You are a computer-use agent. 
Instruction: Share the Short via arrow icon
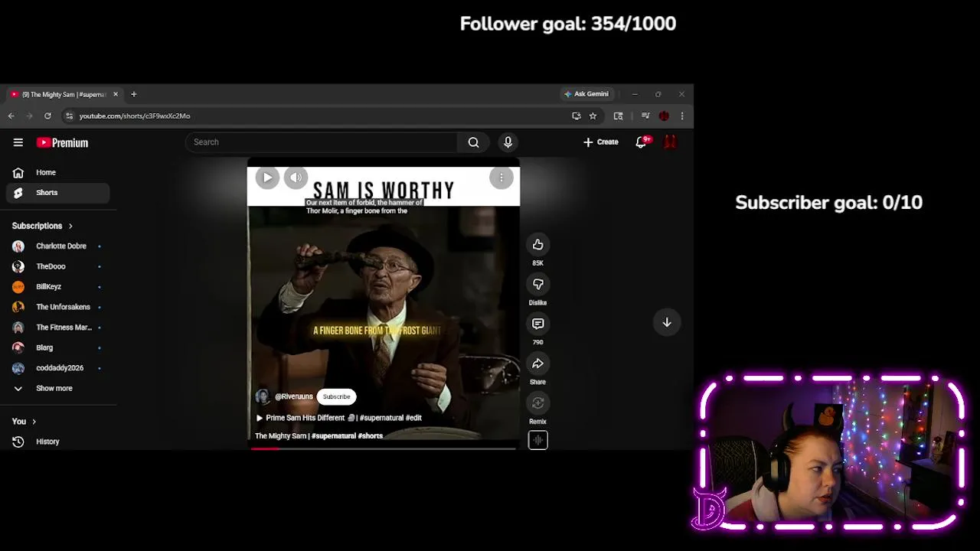[537, 364]
